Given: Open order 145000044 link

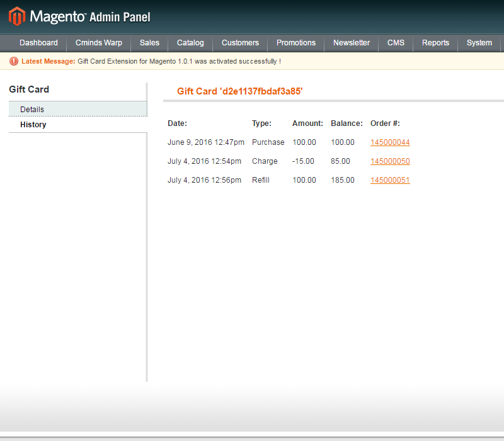Looking at the screenshot, I should click(390, 142).
